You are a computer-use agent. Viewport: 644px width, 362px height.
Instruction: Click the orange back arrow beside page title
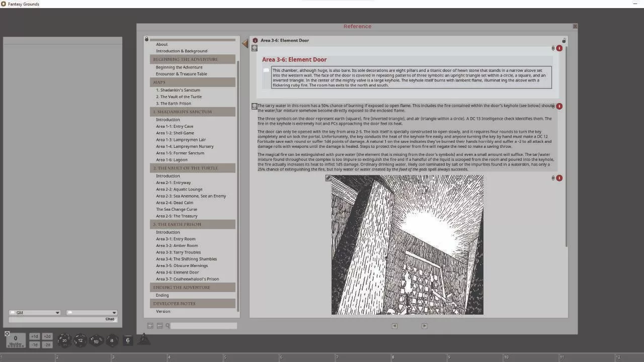click(x=245, y=43)
